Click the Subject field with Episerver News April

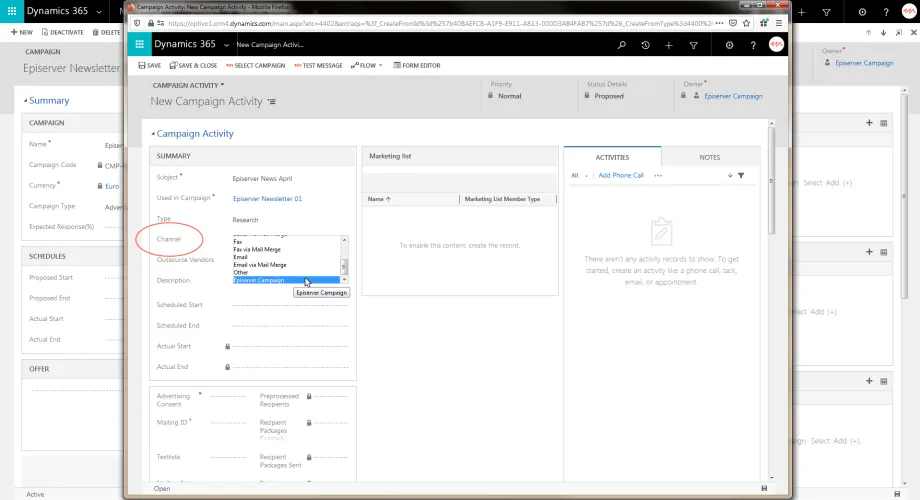click(x=290, y=178)
